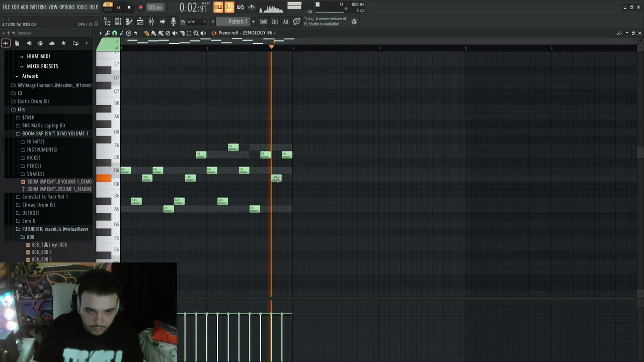Toggle the global snap magnet icon
644x362 pixels.
tap(183, 22)
